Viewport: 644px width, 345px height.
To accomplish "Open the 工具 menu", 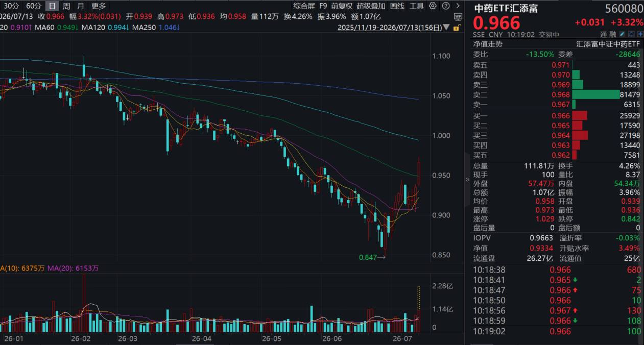I will pos(417,6).
